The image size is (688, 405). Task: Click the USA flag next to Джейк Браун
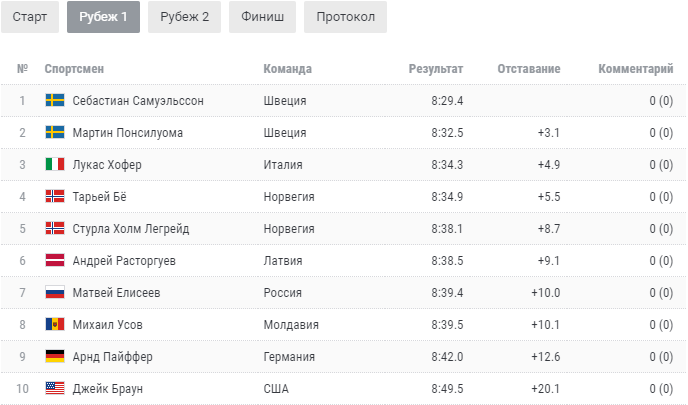tap(55, 389)
